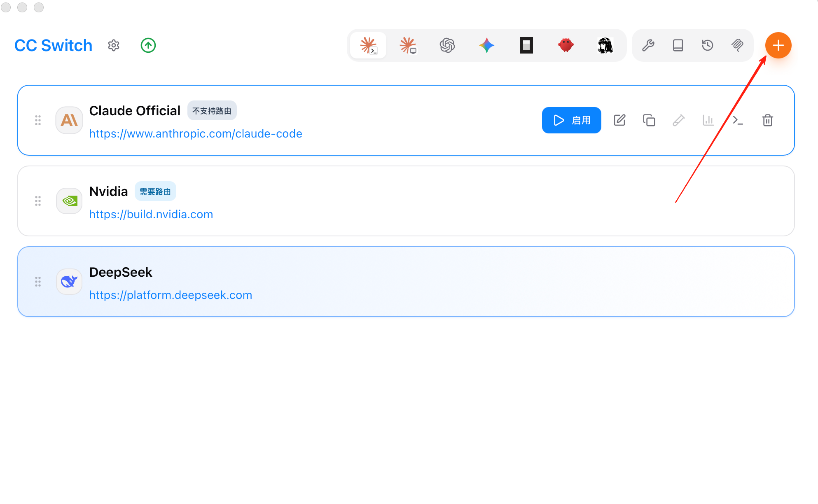Switch to the Claude Desktop tab

point(408,45)
